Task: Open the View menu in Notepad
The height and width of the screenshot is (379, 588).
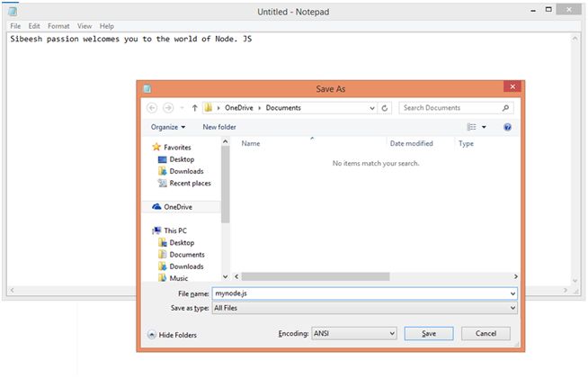Action: tap(85, 26)
